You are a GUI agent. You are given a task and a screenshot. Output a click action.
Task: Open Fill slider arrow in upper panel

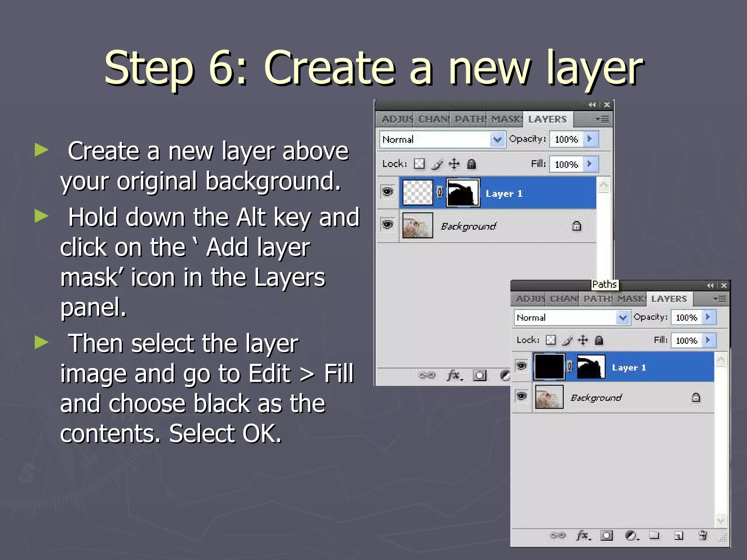click(590, 164)
